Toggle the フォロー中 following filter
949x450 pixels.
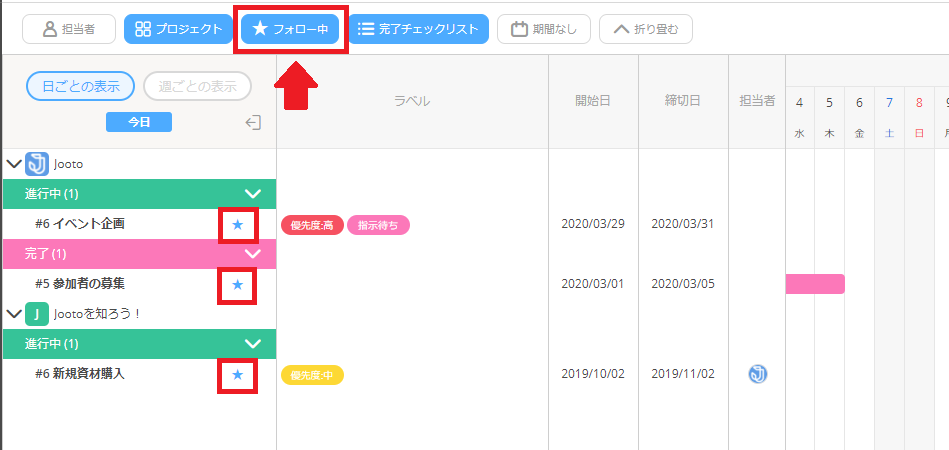(290, 29)
